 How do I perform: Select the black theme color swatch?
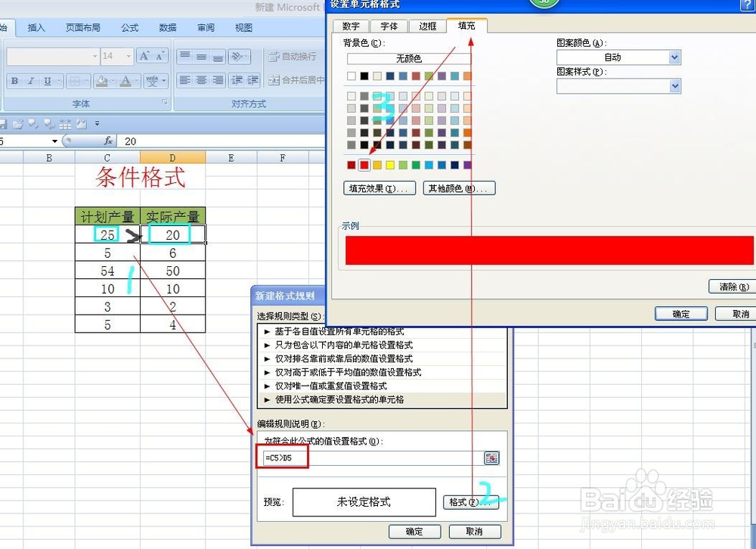(x=364, y=76)
